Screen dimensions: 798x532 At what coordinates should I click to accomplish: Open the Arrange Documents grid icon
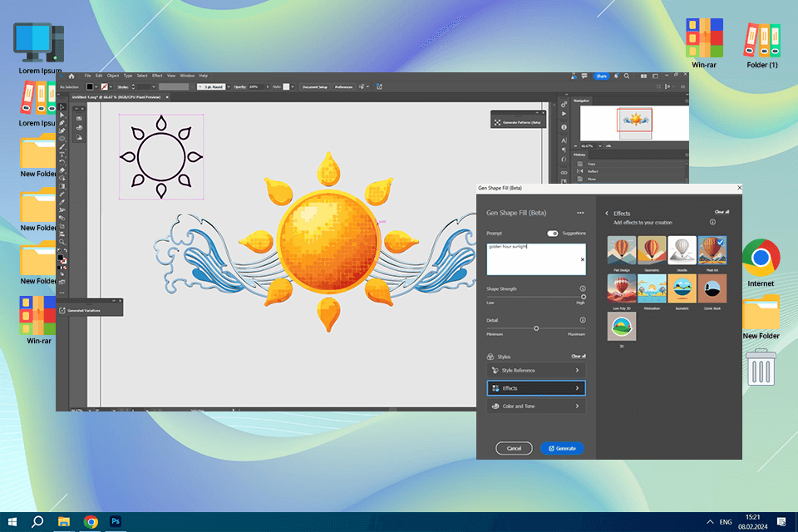pyautogui.click(x=643, y=76)
